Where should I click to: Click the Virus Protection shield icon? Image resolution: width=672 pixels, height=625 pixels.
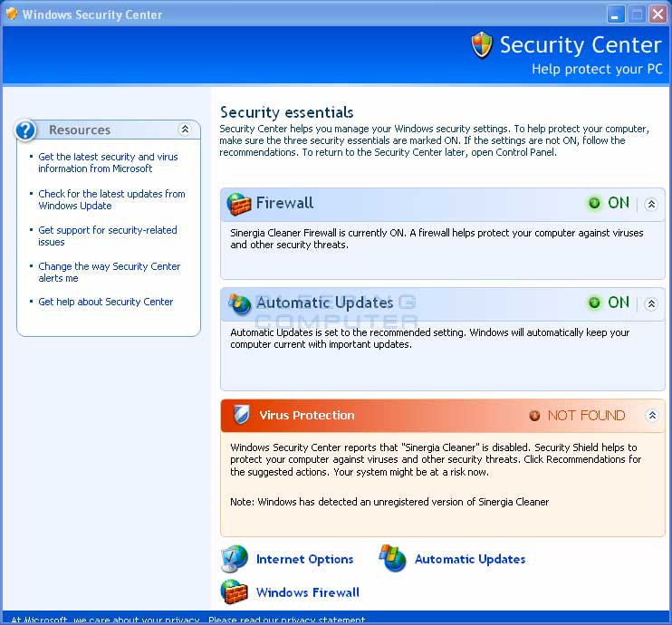point(241,415)
